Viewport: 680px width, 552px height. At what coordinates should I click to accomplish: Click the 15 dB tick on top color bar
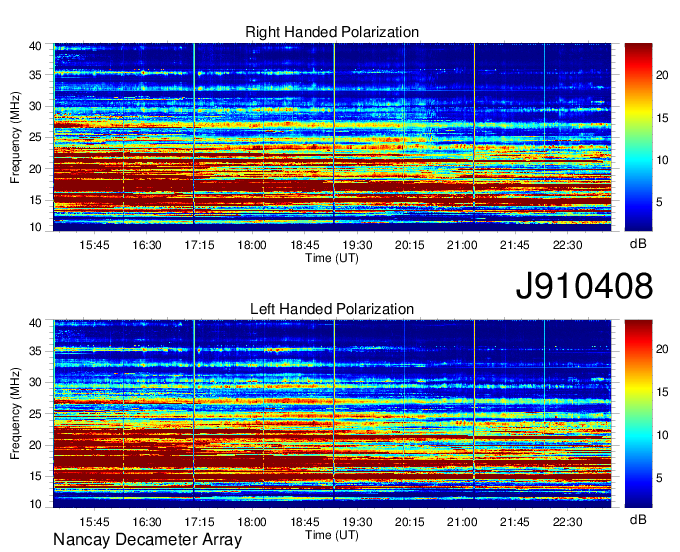click(x=662, y=118)
